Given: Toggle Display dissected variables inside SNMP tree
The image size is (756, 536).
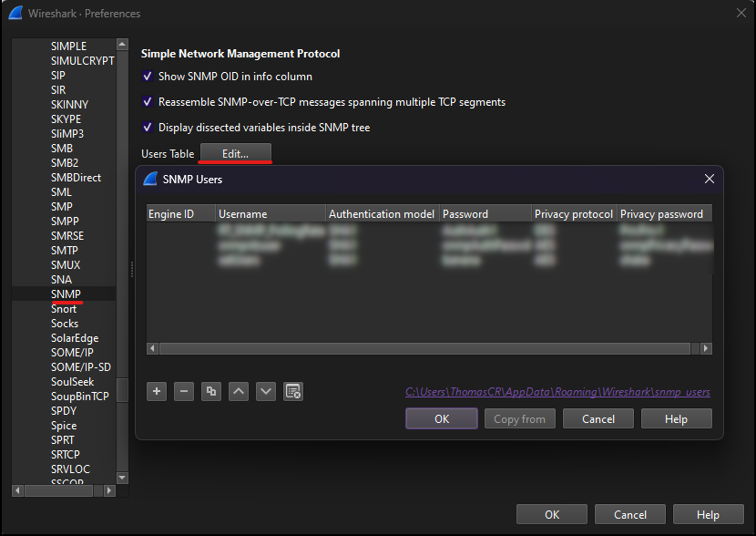Looking at the screenshot, I should pos(148,128).
